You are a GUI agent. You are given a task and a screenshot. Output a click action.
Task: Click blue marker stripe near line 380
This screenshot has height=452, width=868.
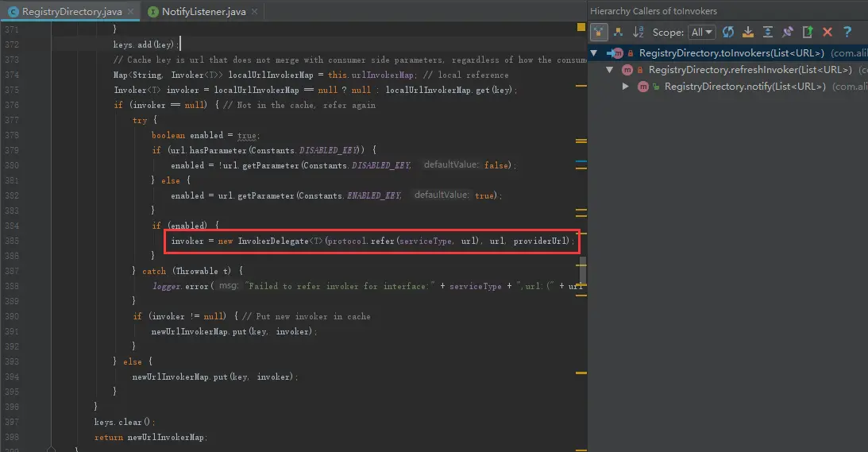click(581, 161)
